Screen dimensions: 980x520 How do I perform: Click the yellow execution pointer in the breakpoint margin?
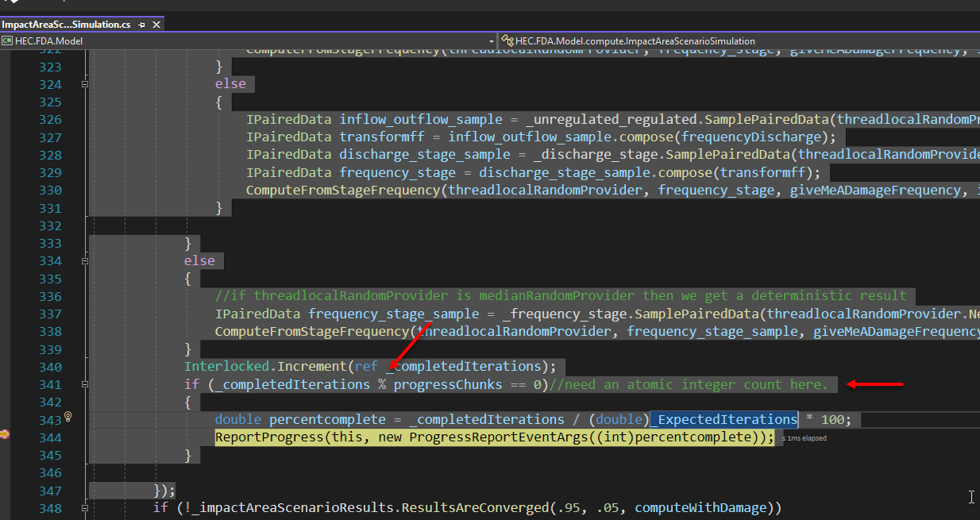pos(6,436)
